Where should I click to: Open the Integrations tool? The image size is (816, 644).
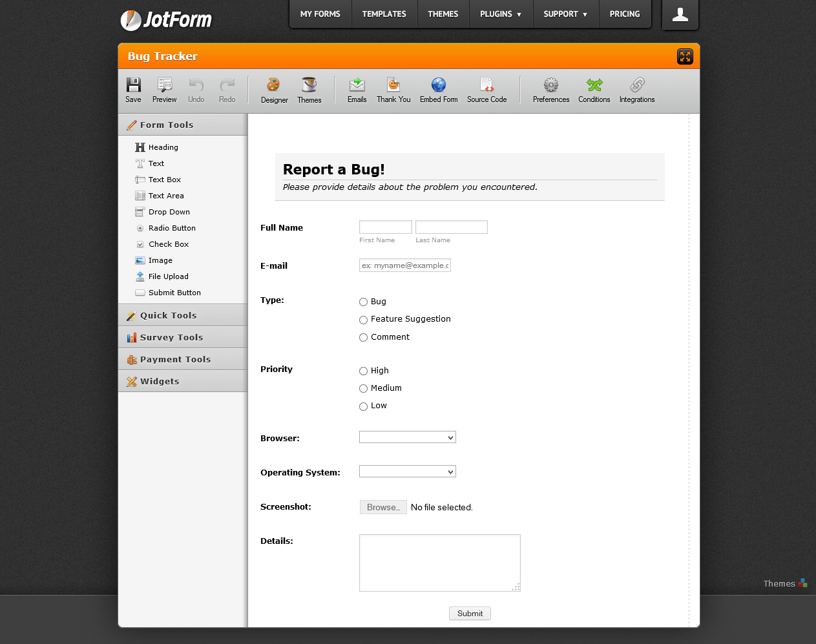[636, 85]
